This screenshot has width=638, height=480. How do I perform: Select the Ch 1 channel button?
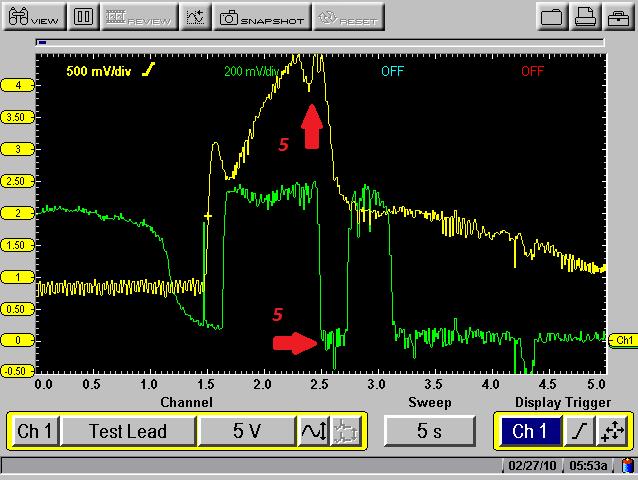[x=35, y=431]
